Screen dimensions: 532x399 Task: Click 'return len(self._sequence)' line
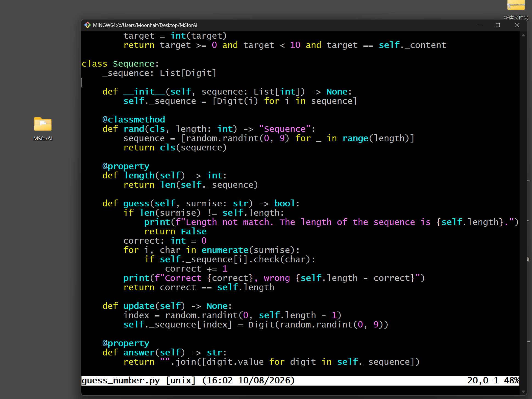click(x=191, y=185)
